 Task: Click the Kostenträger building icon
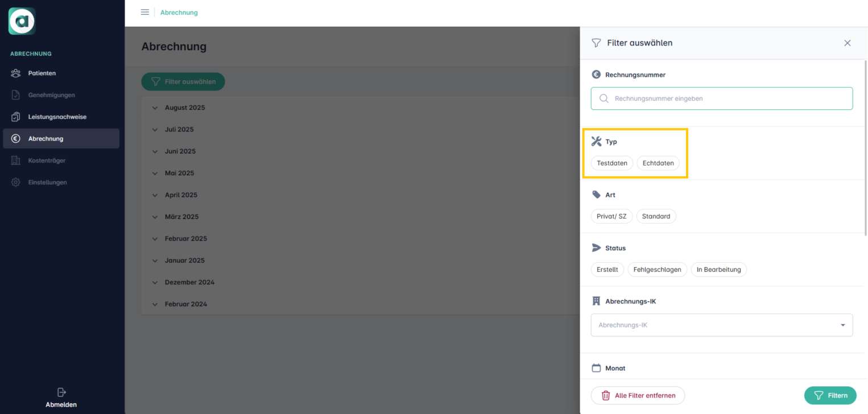point(16,161)
